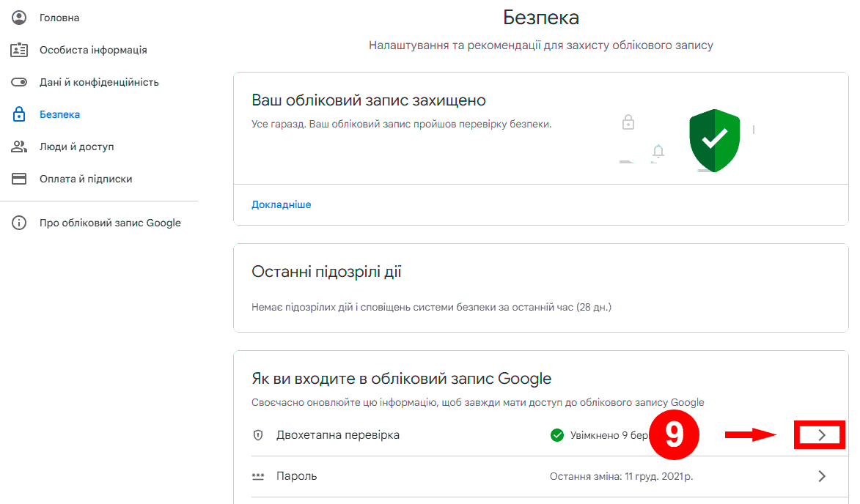Click the red circle numbered 9

point(673,435)
